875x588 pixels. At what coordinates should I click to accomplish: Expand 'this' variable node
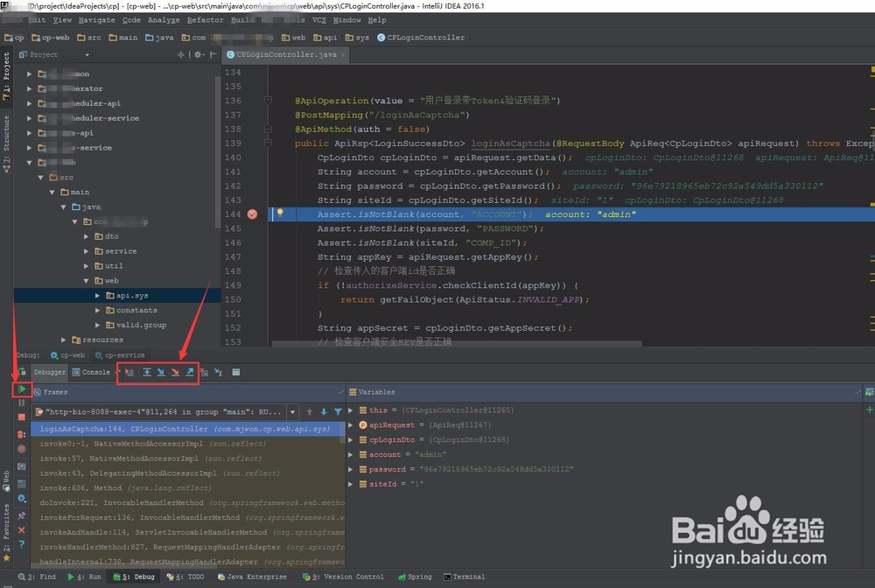pos(351,410)
